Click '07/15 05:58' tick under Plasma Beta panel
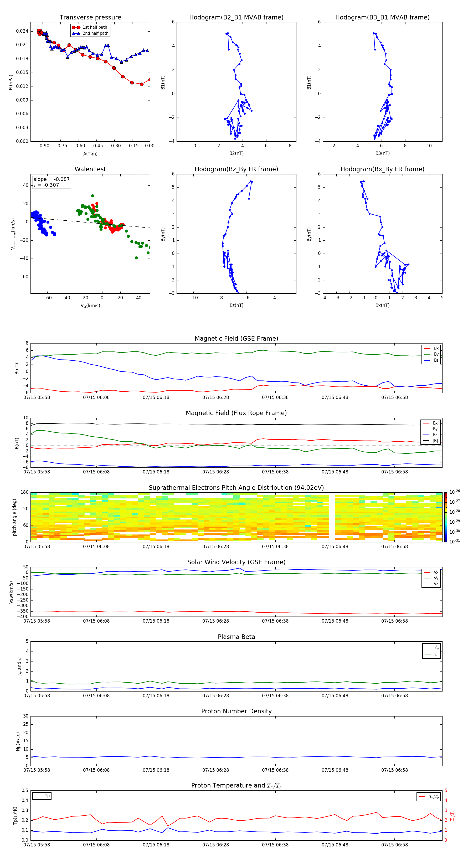 [37, 696]
